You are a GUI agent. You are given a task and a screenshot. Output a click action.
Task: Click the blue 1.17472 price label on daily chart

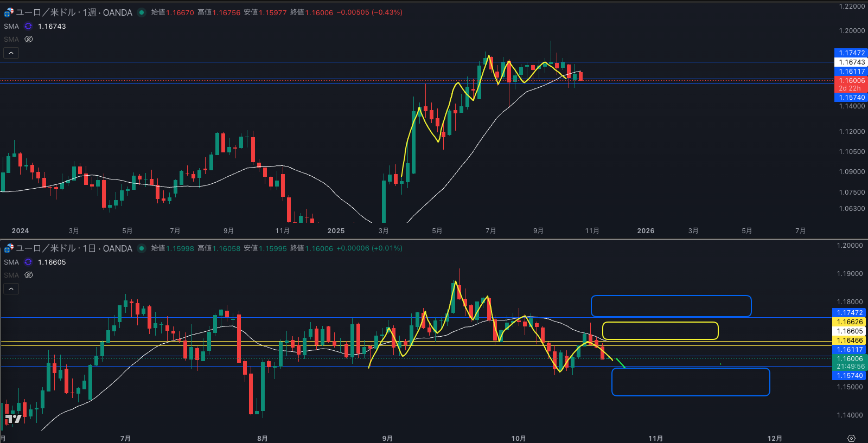tap(850, 313)
